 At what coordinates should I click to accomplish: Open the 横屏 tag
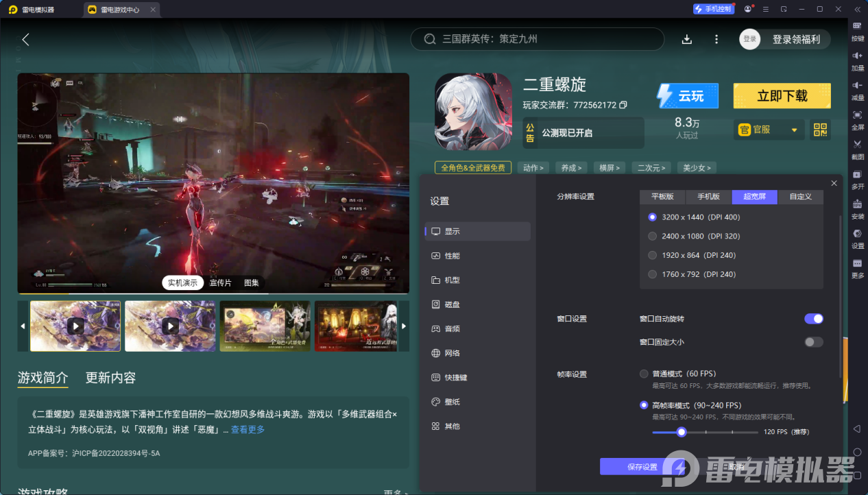(x=610, y=167)
